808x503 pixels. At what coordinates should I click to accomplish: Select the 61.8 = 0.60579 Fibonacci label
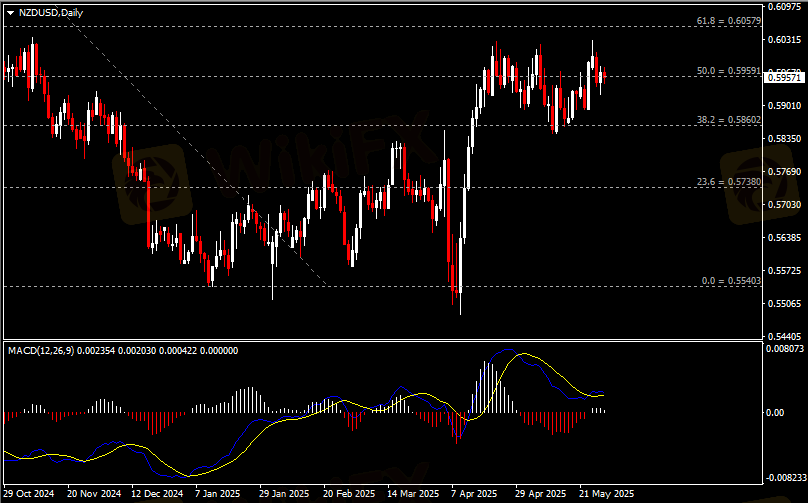pos(729,21)
